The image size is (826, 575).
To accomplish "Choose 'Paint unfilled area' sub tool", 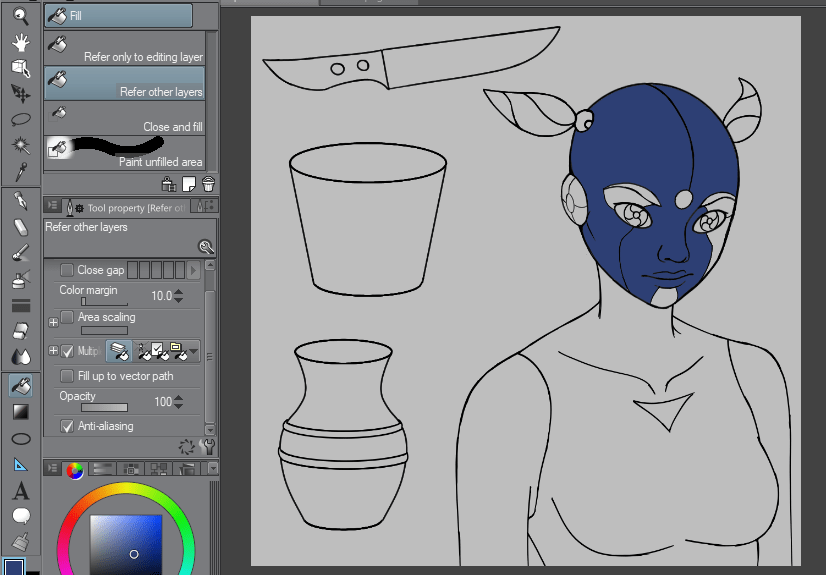I will click(124, 153).
